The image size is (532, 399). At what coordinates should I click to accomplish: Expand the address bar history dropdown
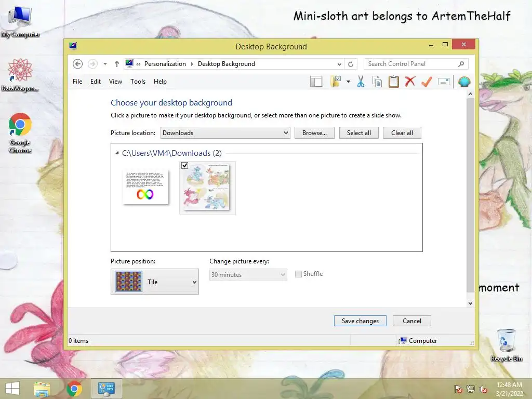point(339,64)
